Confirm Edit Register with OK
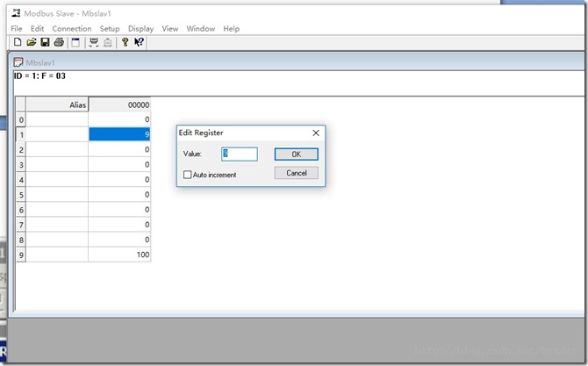 297,154
